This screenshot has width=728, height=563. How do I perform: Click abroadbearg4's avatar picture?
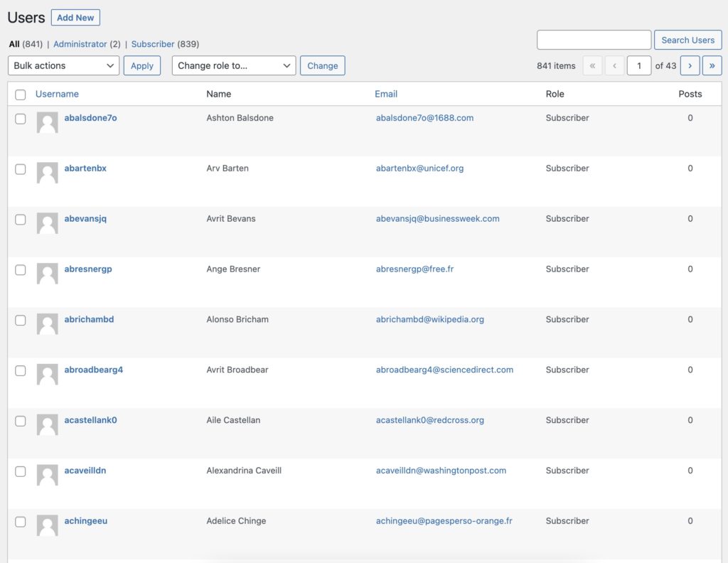47,375
